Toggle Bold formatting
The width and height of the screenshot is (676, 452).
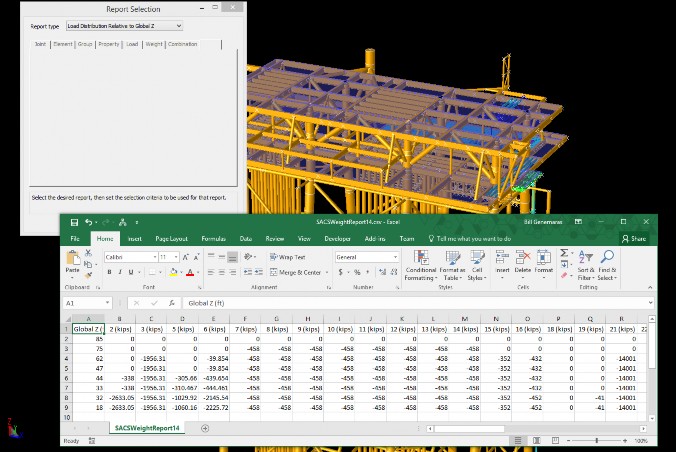[x=109, y=272]
